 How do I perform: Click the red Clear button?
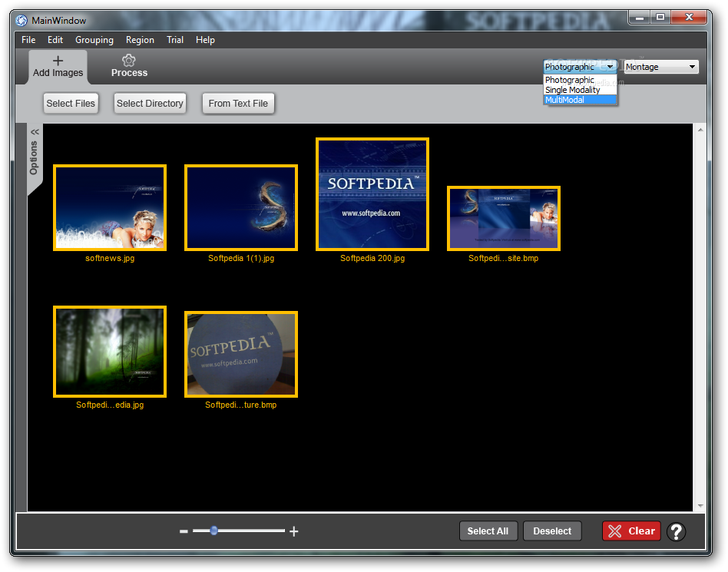coord(631,531)
